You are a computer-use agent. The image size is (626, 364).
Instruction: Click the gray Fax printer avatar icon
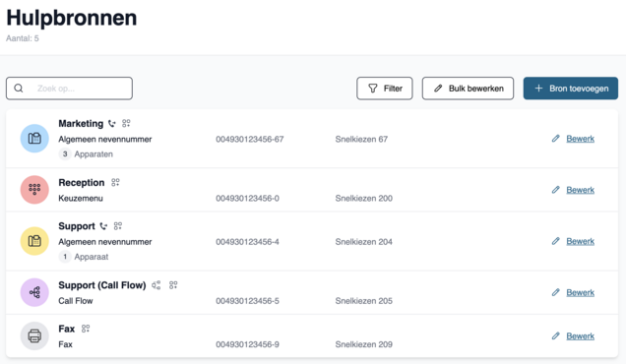(34, 336)
